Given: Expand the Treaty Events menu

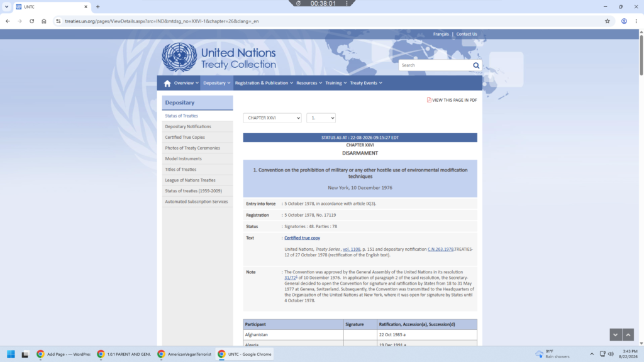Looking at the screenshot, I should coord(365,83).
